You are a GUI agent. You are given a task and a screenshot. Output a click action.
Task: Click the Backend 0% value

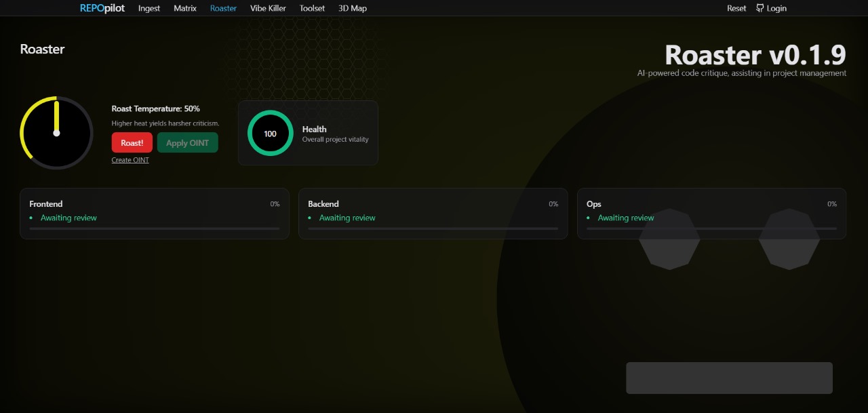[x=554, y=204]
